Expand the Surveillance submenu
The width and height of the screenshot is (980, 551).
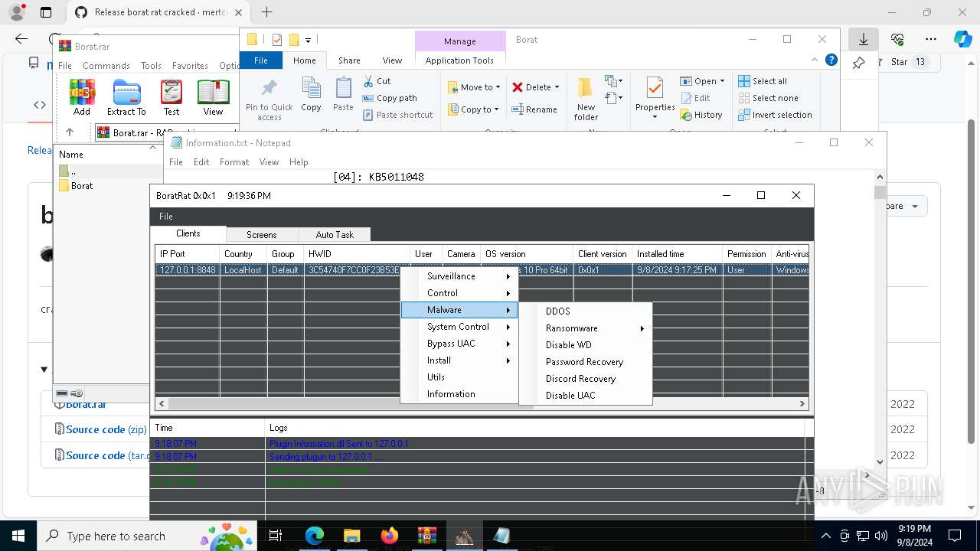tap(459, 276)
